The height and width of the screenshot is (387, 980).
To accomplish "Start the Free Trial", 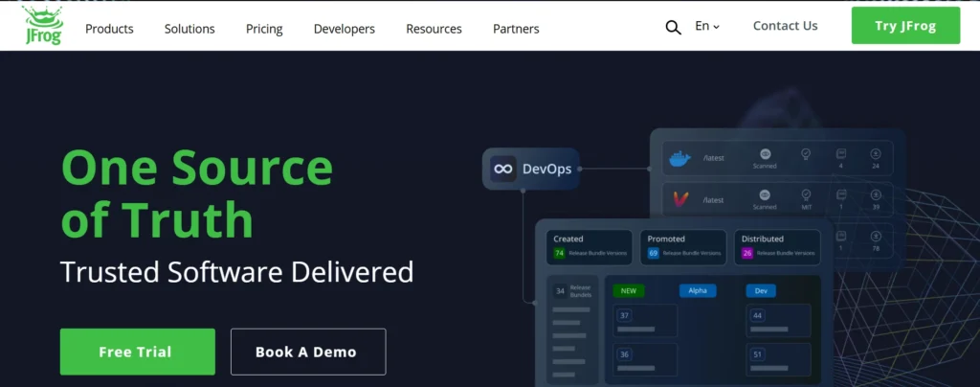I will 138,352.
